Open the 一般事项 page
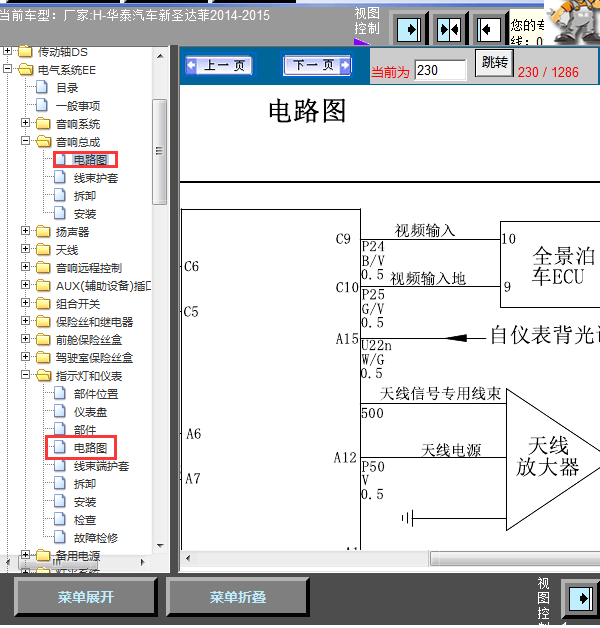Viewport: 600px width, 628px height. 78,106
